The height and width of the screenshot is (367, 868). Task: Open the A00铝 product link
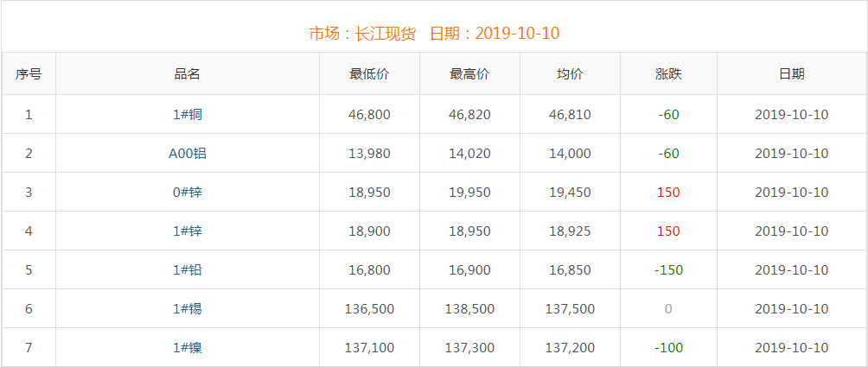click(188, 154)
